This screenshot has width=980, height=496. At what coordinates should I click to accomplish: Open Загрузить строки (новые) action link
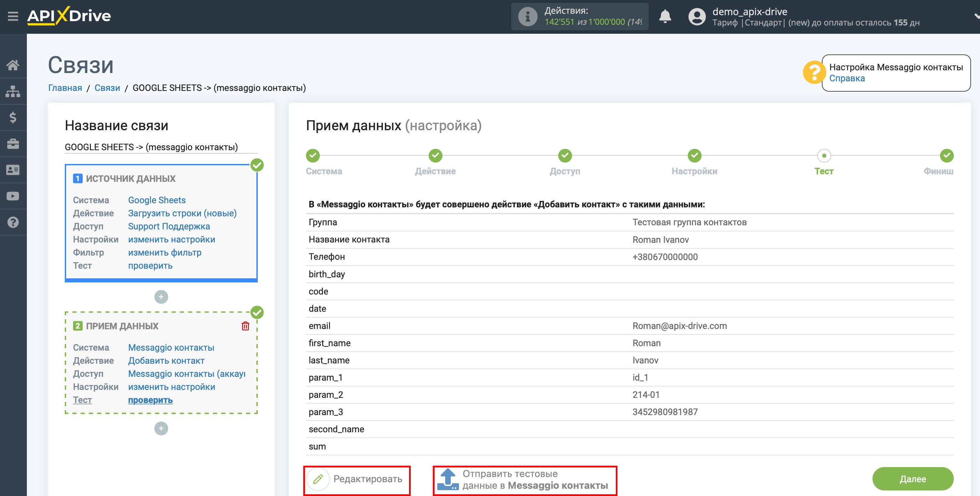[x=182, y=213]
